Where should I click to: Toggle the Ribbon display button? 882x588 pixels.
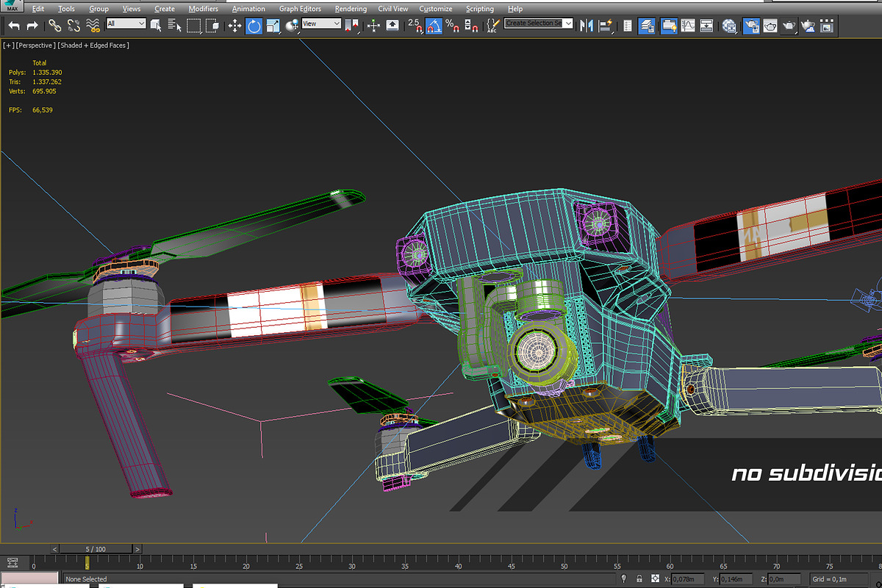pyautogui.click(x=669, y=26)
